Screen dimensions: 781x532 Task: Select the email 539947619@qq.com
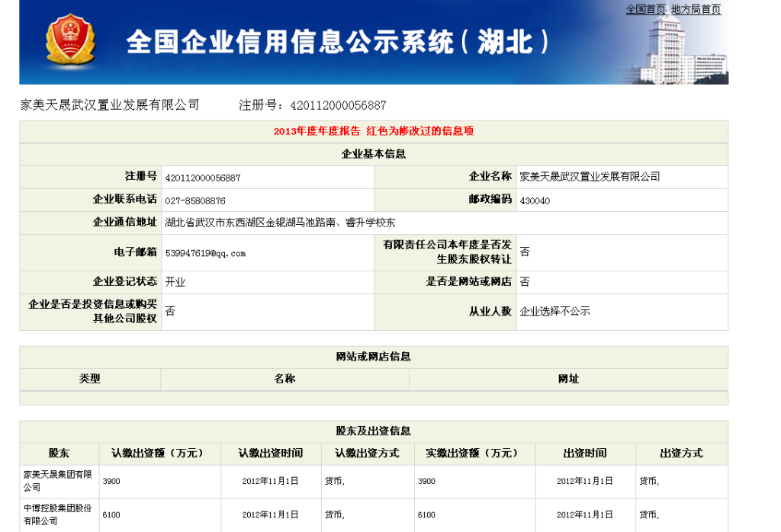click(205, 253)
